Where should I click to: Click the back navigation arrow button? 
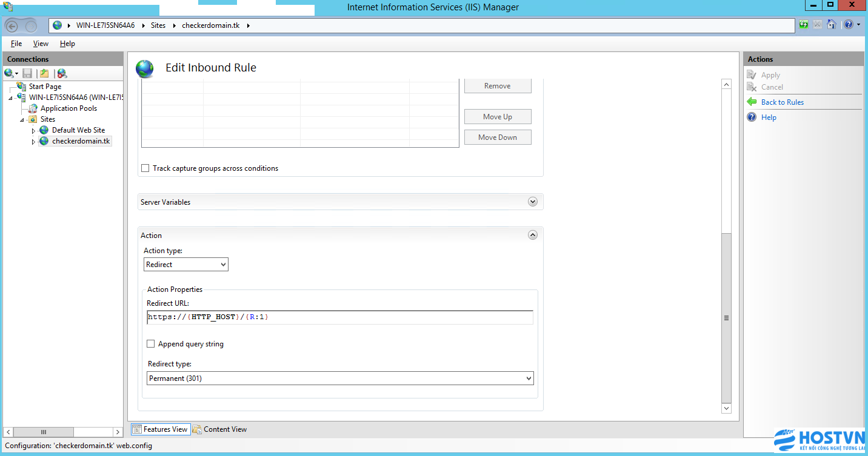coord(13,25)
